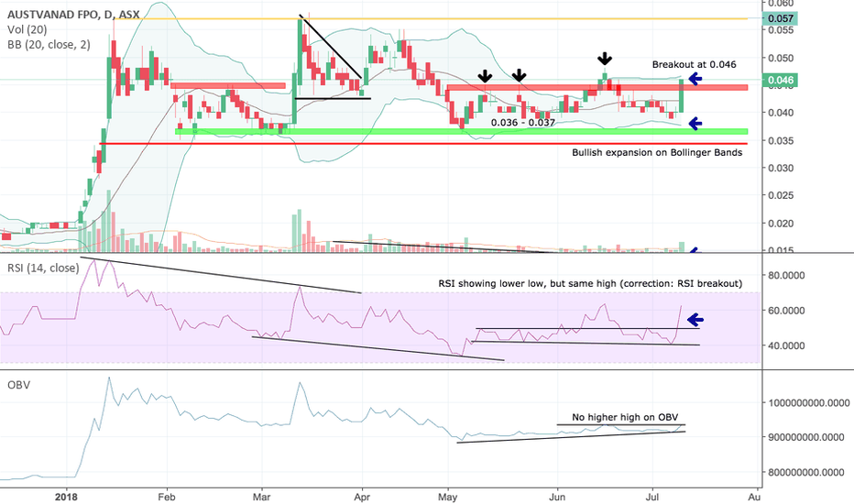Click the Jul label on the time axis
The image size is (854, 504).
651,497
